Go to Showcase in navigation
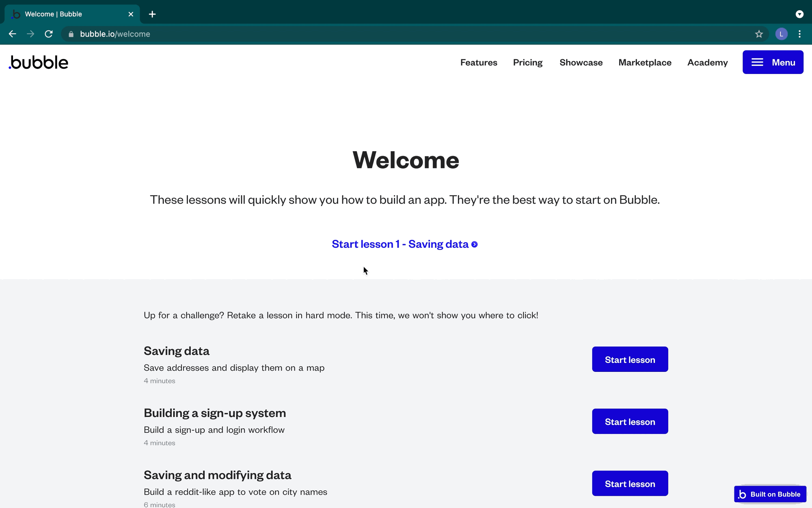The height and width of the screenshot is (508, 812). coord(581,62)
